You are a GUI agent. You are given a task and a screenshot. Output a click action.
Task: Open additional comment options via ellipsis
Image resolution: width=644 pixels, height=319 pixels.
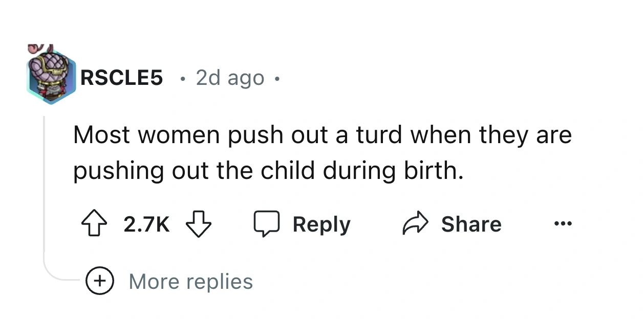tap(563, 223)
